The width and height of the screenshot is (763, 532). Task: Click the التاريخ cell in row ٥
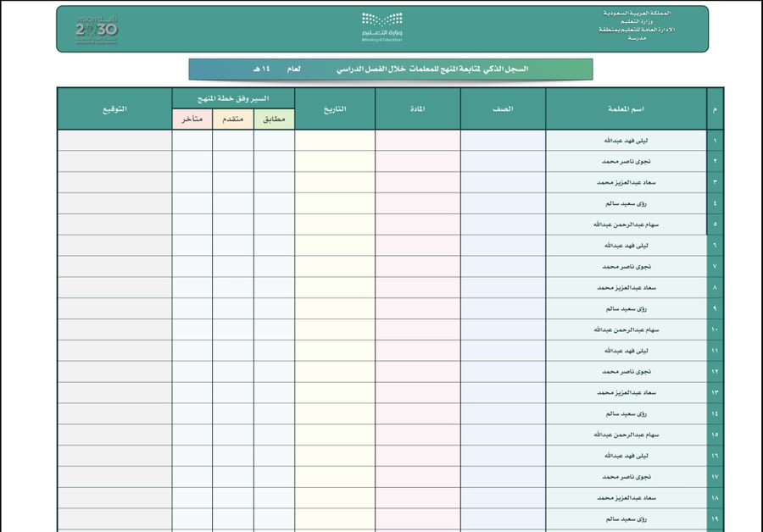pyautogui.click(x=335, y=224)
